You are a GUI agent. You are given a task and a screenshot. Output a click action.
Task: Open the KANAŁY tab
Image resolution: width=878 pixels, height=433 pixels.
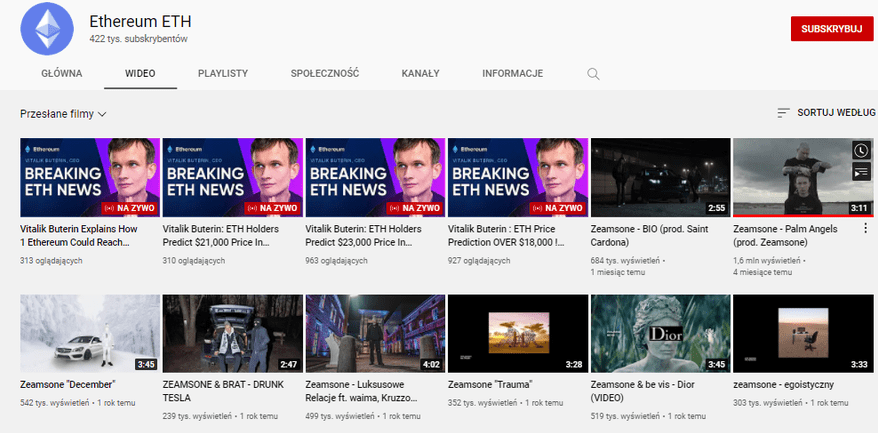(421, 73)
